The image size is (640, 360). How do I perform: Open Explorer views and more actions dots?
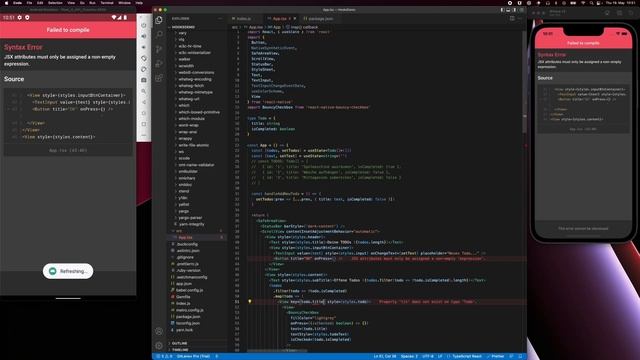pyautogui.click(x=220, y=18)
